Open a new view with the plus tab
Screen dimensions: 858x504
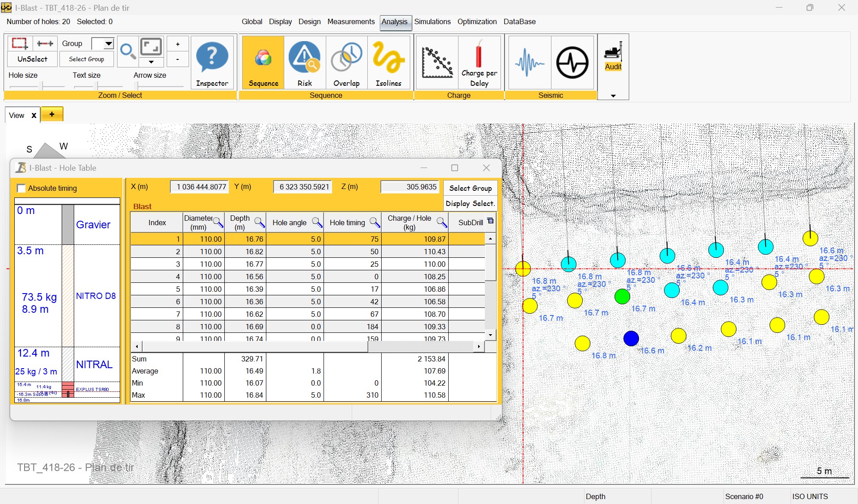tap(52, 114)
